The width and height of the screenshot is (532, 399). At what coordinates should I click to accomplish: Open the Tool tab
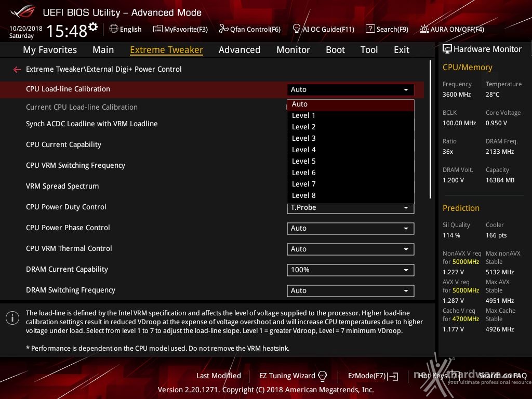point(369,50)
